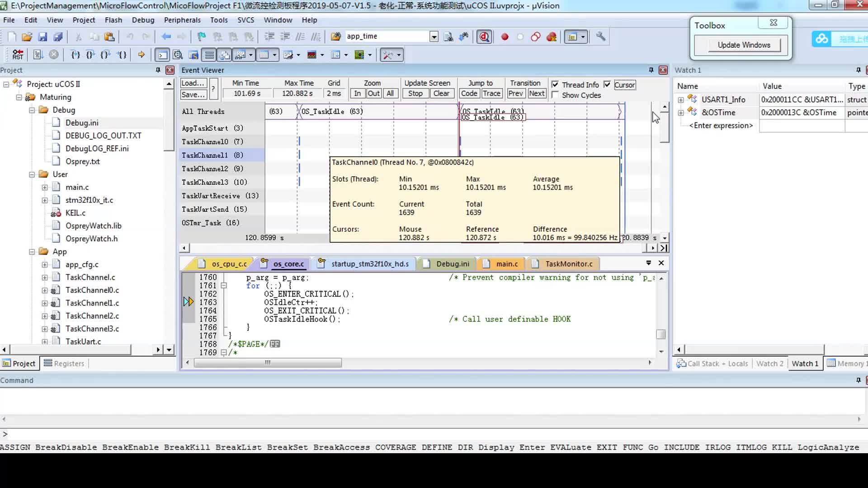Click the Update Windows button

click(743, 45)
